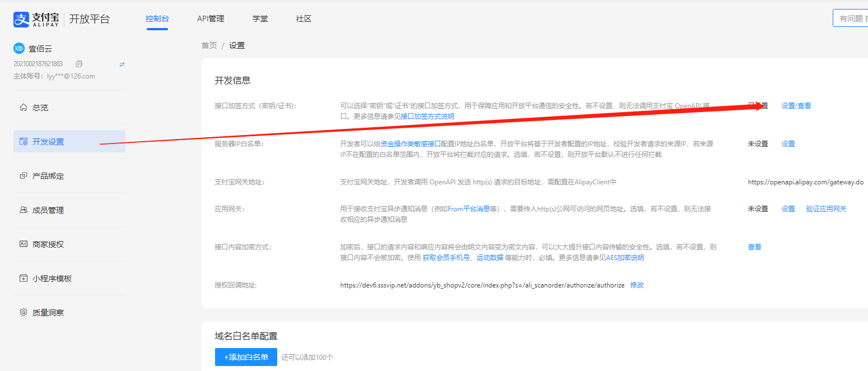Click the 还可以添加100个 hint text
This screenshot has height=371, width=868.
tap(307, 357)
